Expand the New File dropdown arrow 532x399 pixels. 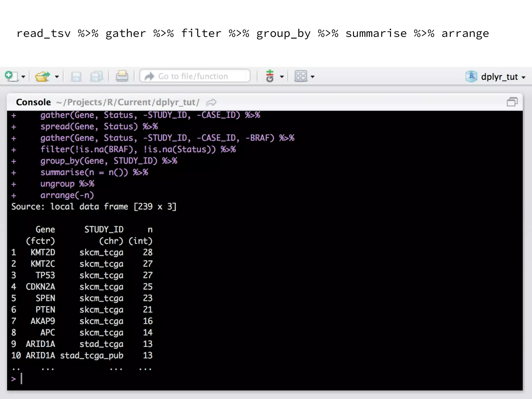[23, 77]
